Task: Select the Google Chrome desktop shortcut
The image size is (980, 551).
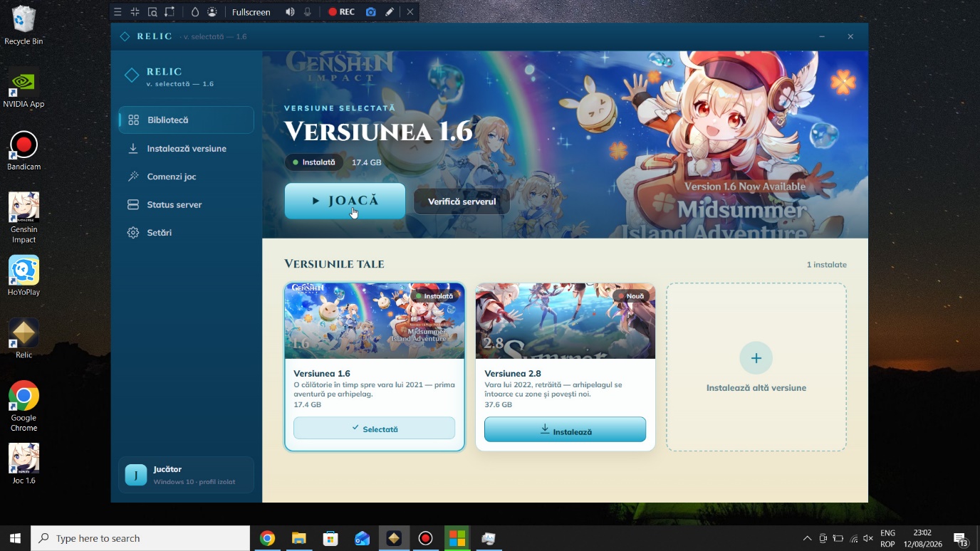Action: coord(24,406)
